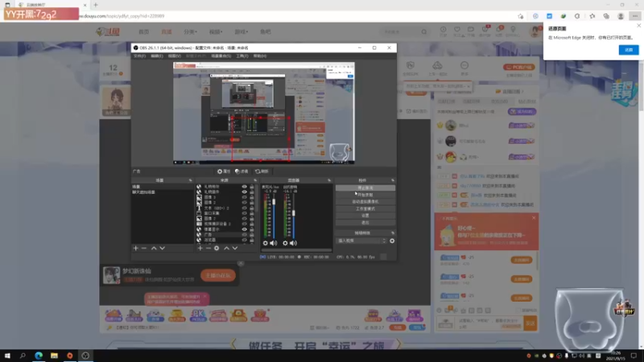Open source properties gear below sources list

coord(217,249)
